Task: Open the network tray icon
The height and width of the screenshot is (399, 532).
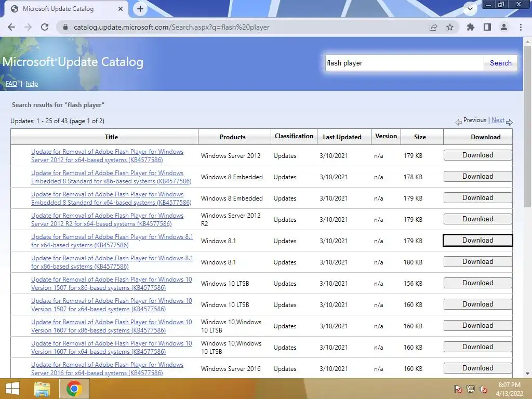Action: (471, 389)
